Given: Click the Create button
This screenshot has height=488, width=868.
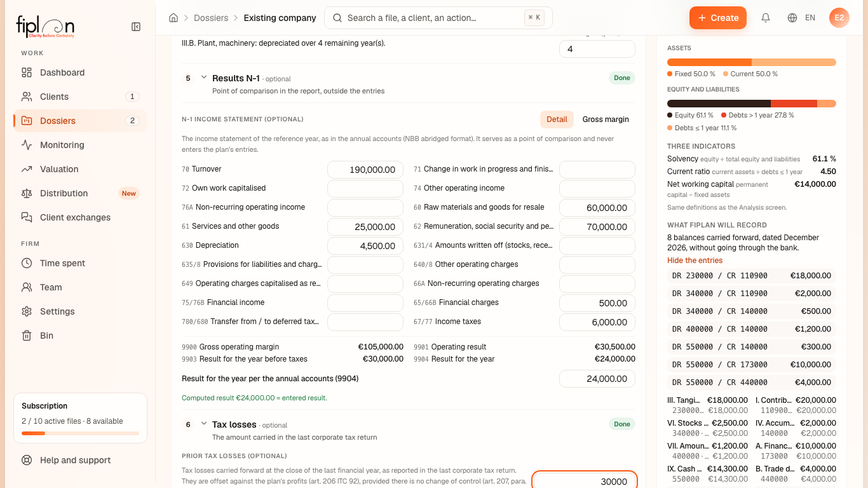Looking at the screenshot, I should pyautogui.click(x=718, y=18).
